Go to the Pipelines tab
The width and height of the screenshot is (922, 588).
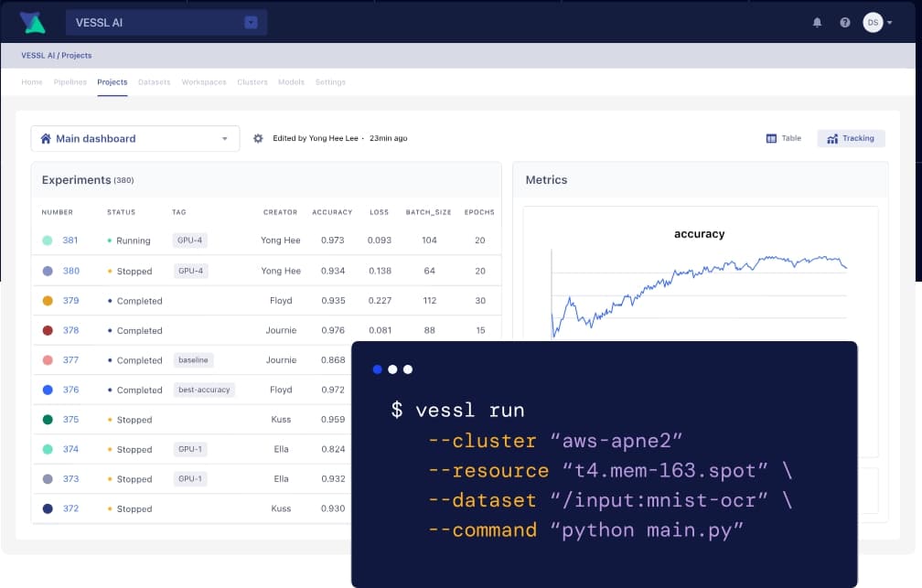coord(70,82)
